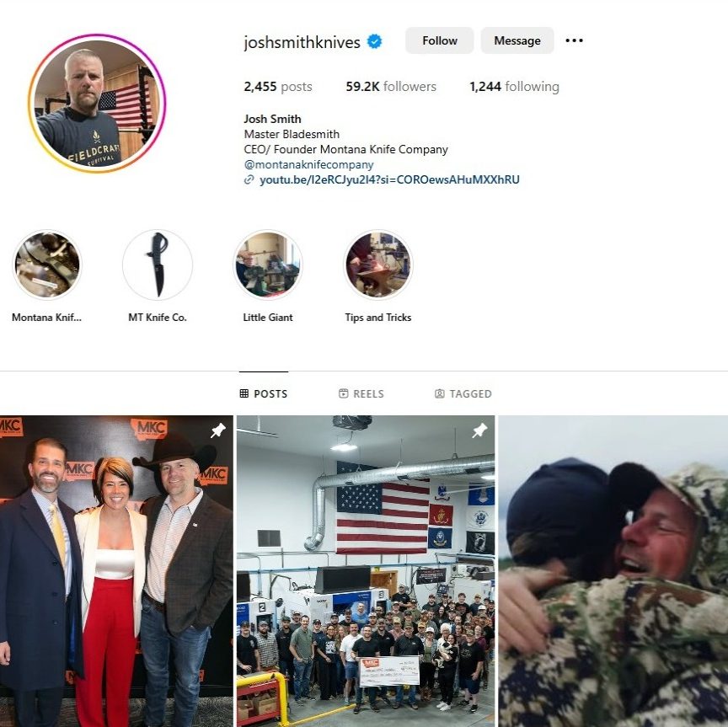
Task: Open the @montanaknifecompany mention link
Action: pos(308,164)
